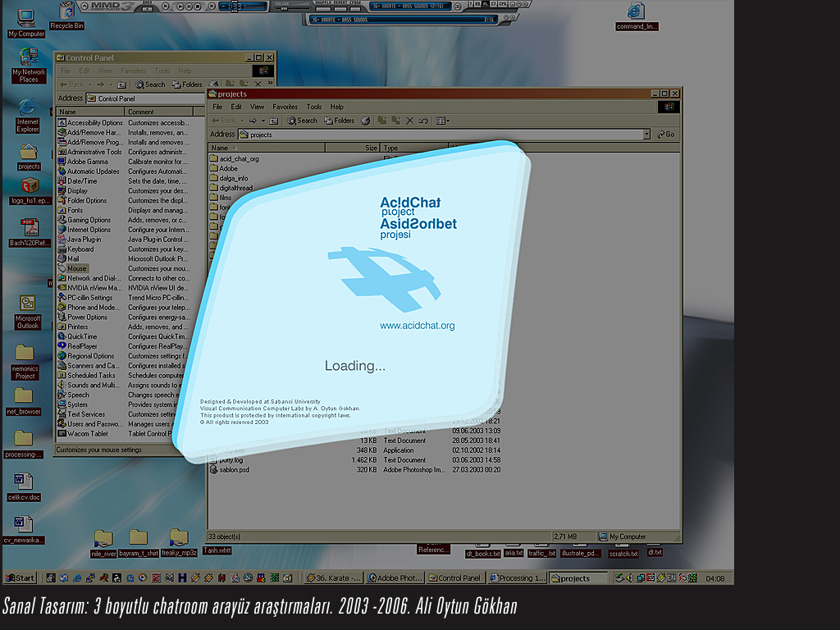The height and width of the screenshot is (630, 840).
Task: Click the Undo icon in projects toolbar
Action: point(423,121)
